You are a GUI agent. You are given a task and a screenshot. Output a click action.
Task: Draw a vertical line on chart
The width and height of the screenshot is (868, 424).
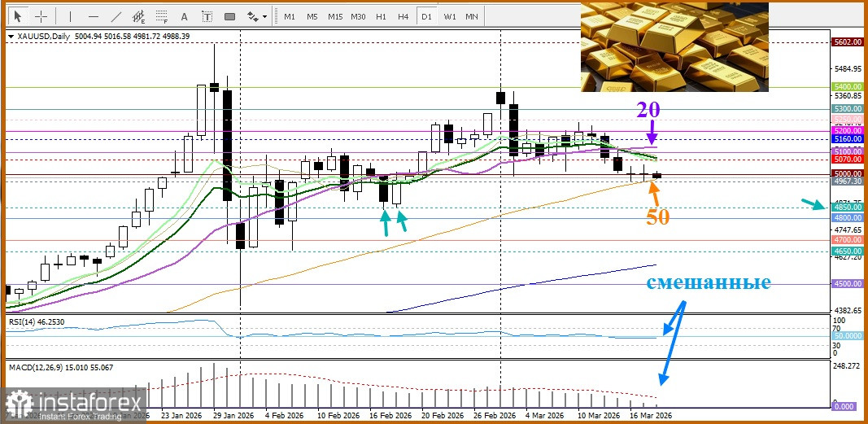pos(71,16)
